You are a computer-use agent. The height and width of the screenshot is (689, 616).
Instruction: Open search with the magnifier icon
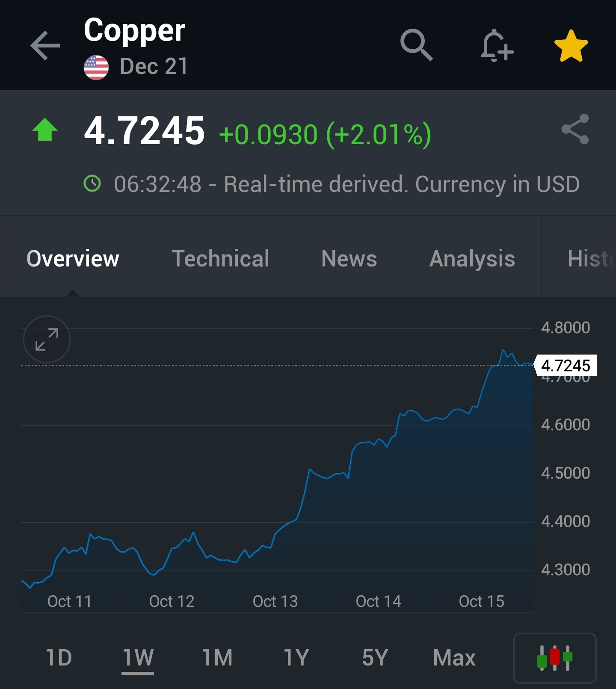click(416, 45)
